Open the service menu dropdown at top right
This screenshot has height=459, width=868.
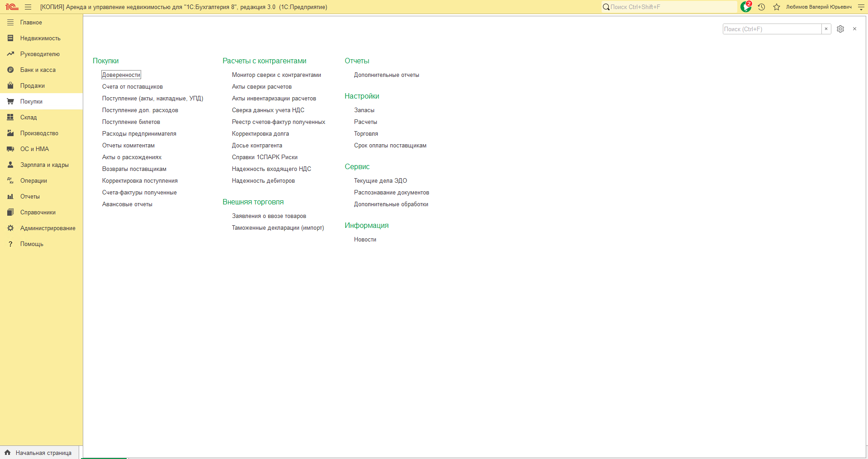click(861, 7)
